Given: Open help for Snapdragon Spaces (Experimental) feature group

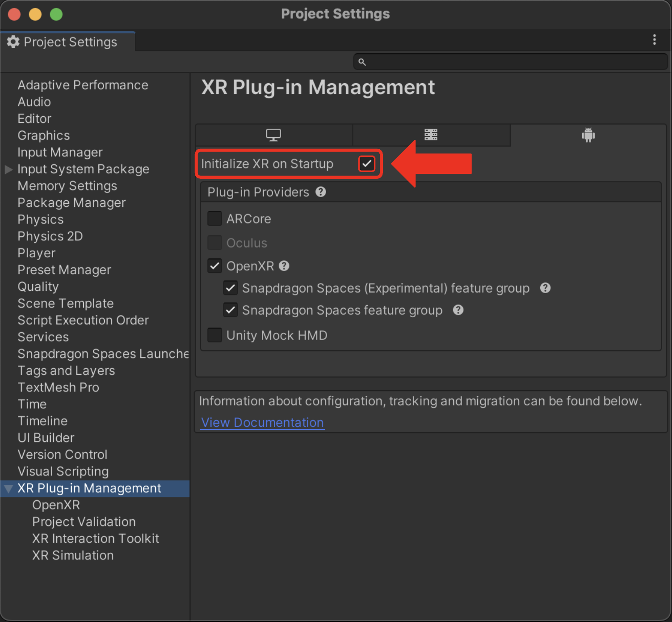Looking at the screenshot, I should 545,288.
